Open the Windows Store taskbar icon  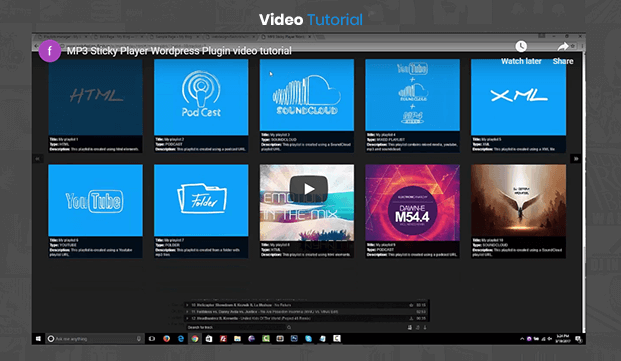pos(209,339)
